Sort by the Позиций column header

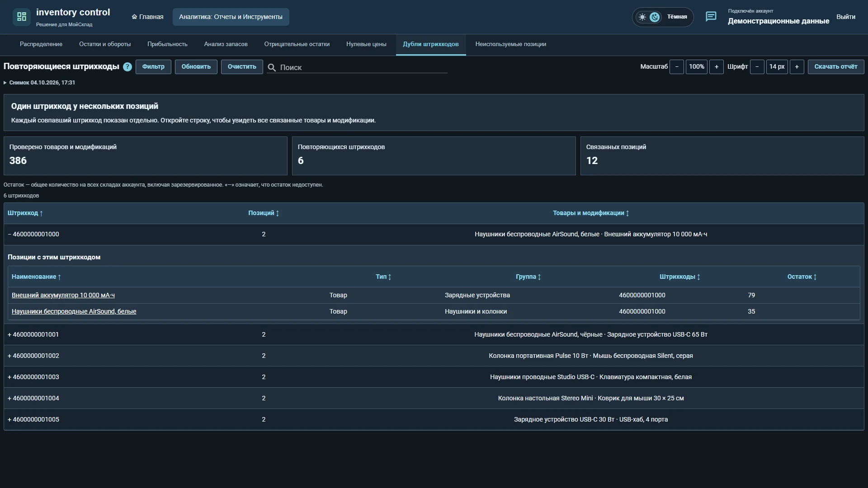coord(264,213)
